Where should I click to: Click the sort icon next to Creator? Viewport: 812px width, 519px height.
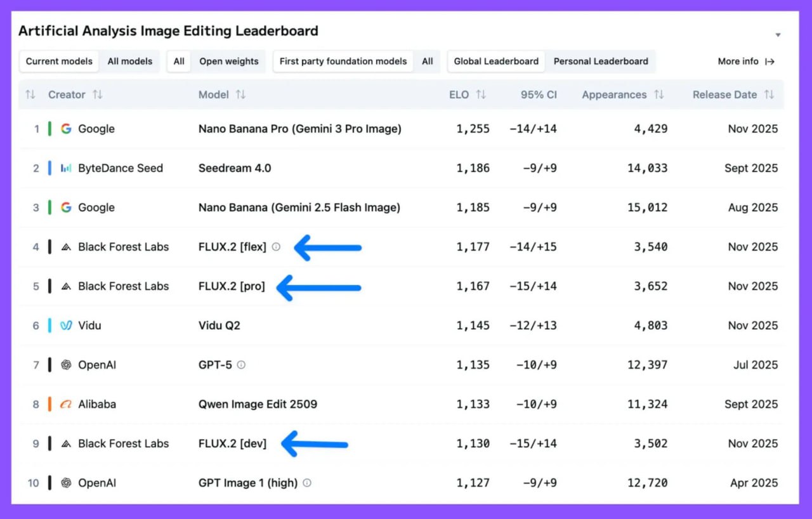click(x=98, y=95)
